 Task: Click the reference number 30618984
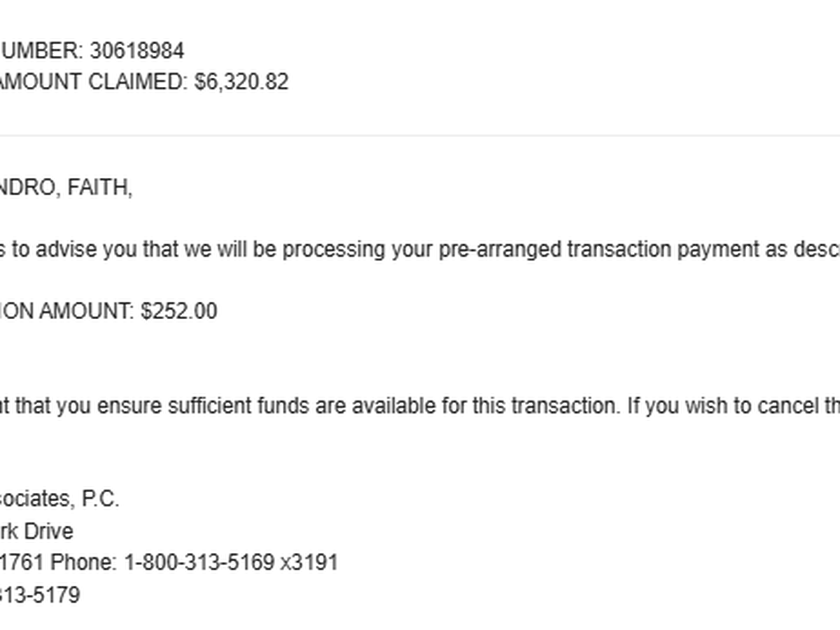click(136, 50)
